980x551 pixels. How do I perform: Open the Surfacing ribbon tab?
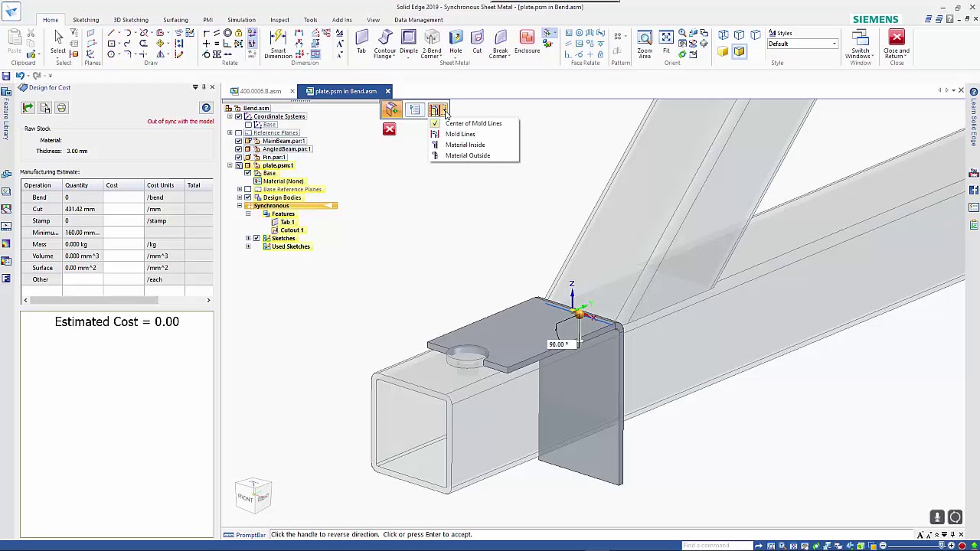[175, 20]
